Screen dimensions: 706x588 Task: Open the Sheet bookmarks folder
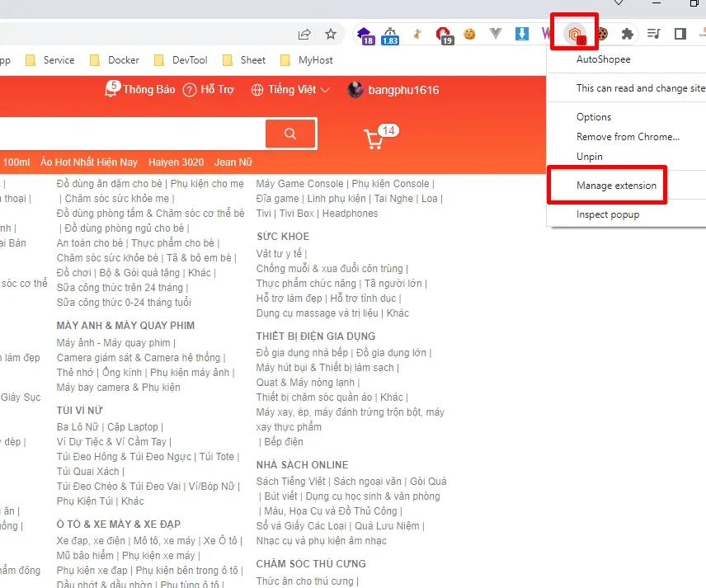point(244,60)
